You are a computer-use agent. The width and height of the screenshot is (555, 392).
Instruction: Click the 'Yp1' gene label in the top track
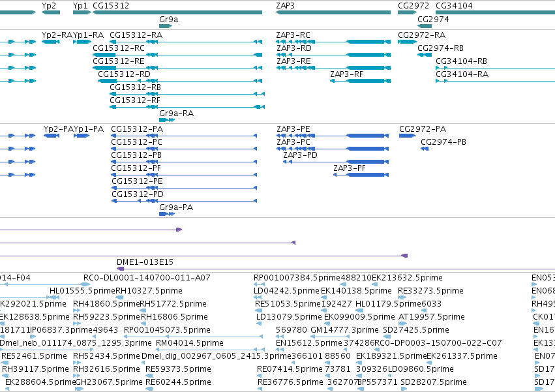tap(80, 6)
